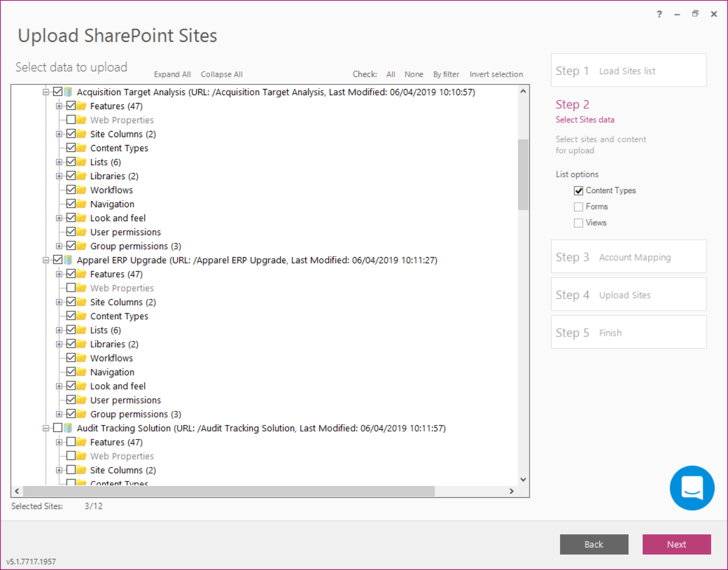This screenshot has width=728, height=570.
Task: Click the tree scroll down arrow
Action: pyautogui.click(x=523, y=479)
